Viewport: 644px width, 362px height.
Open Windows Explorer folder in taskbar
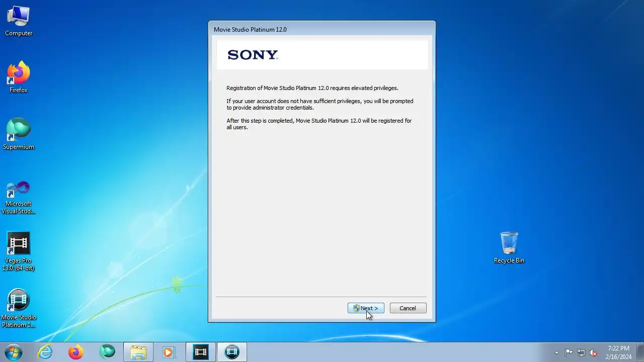[138, 352]
